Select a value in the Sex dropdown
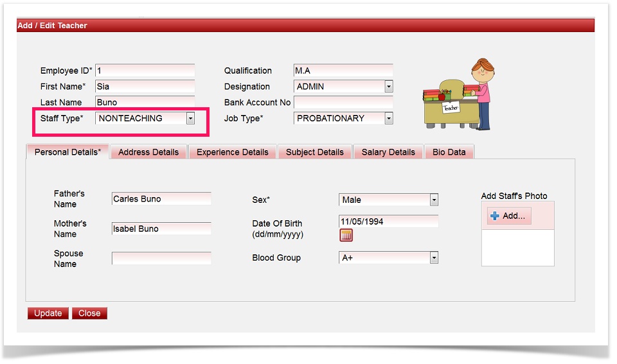This screenshot has width=617, height=364. pos(388,200)
